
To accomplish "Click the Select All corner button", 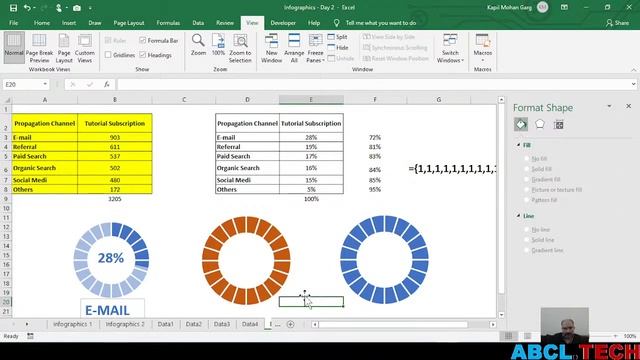I will pyautogui.click(x=6, y=100).
